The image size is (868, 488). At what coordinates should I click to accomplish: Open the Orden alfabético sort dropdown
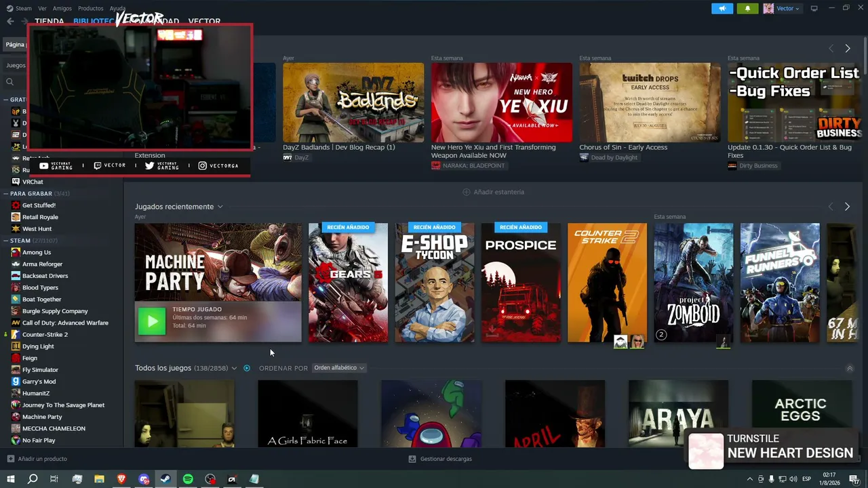tap(339, 368)
